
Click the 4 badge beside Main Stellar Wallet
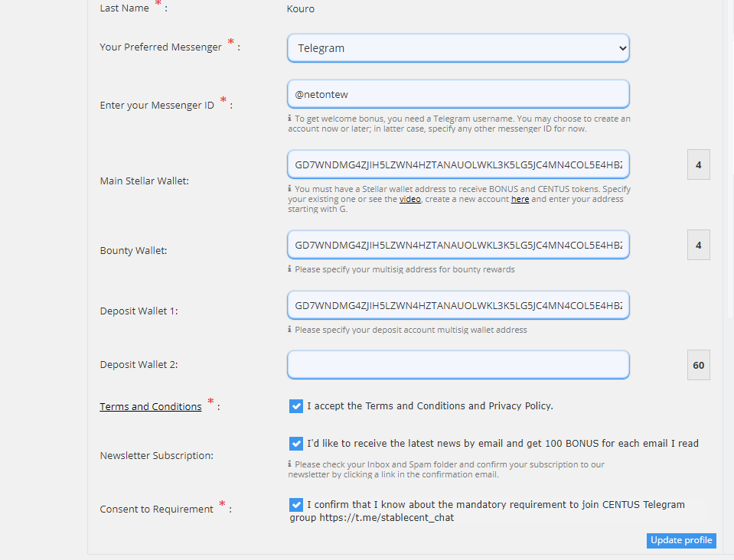pyautogui.click(x=698, y=164)
